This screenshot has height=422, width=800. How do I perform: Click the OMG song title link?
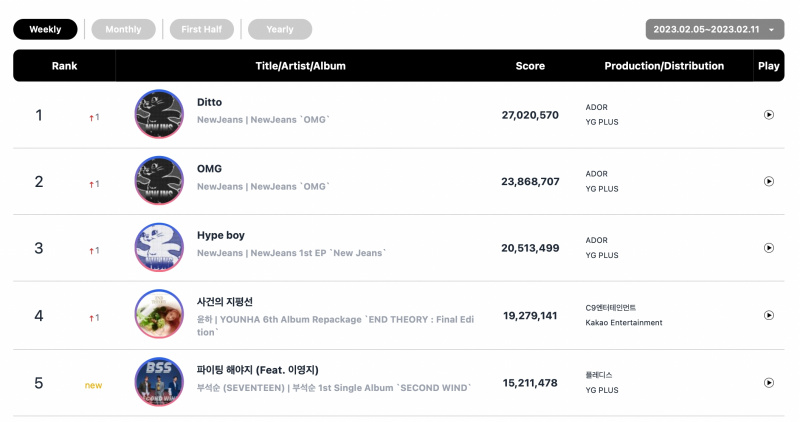(209, 168)
